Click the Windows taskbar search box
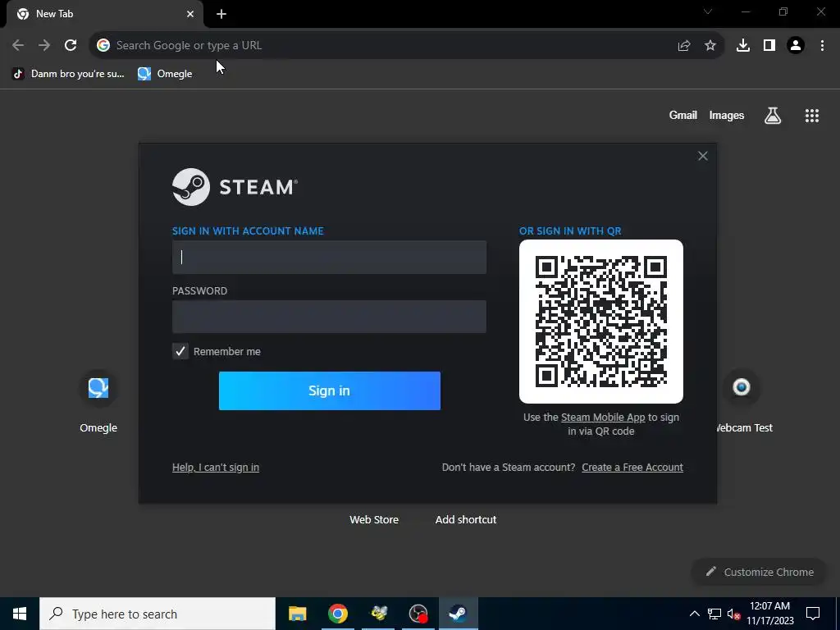Viewport: 840px width, 630px height. click(157, 614)
